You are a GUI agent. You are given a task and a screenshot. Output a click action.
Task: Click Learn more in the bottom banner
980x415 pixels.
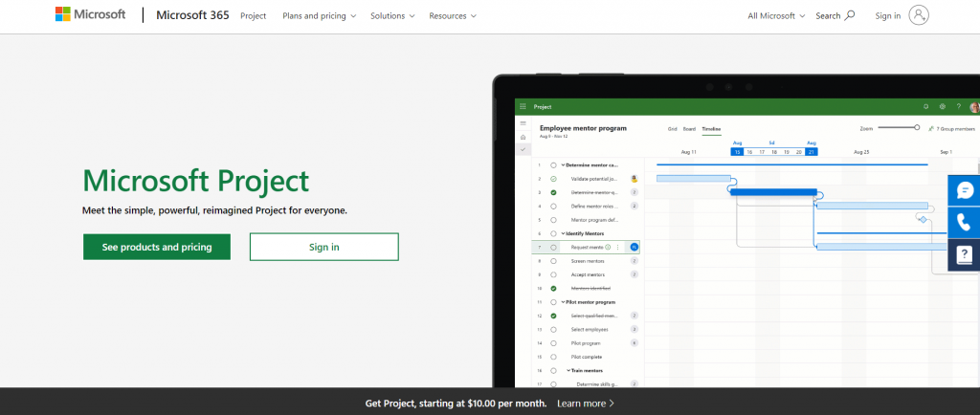586,404
